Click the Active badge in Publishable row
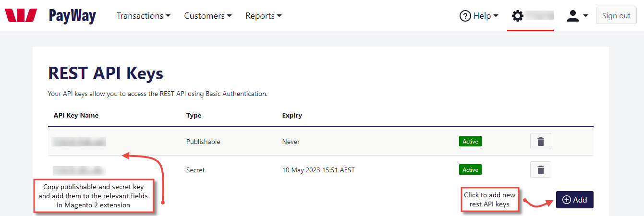 [x=470, y=142]
